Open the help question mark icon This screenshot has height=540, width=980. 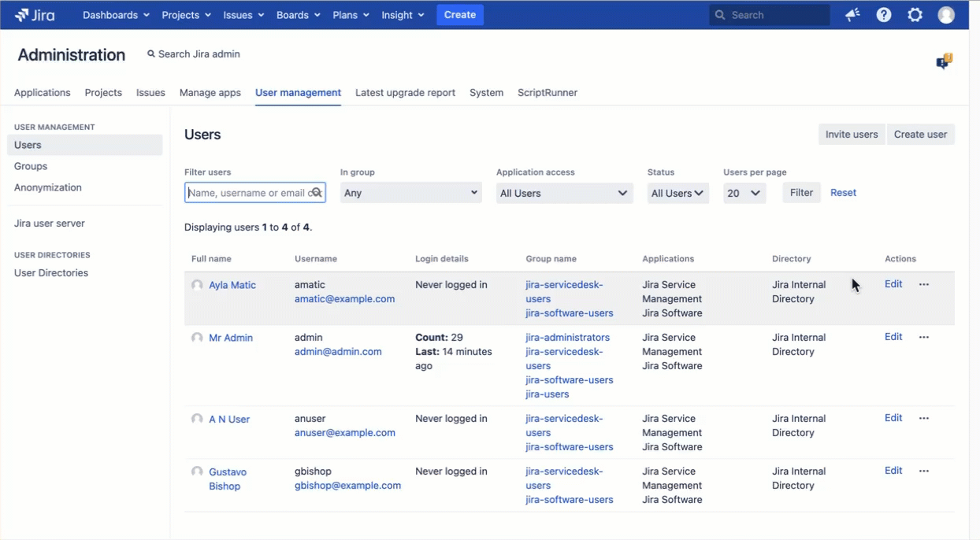(x=884, y=15)
